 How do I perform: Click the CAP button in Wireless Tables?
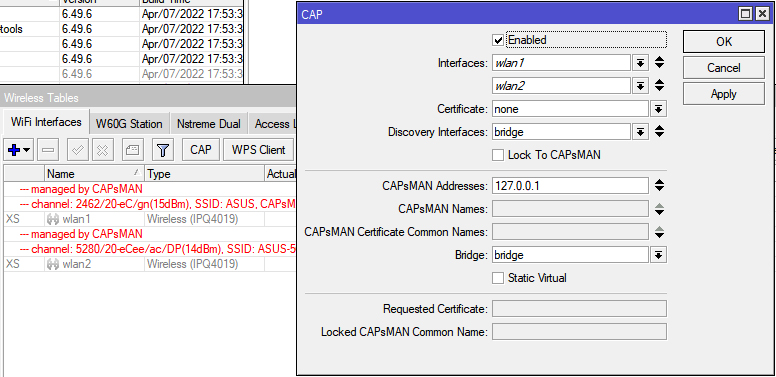(x=200, y=150)
